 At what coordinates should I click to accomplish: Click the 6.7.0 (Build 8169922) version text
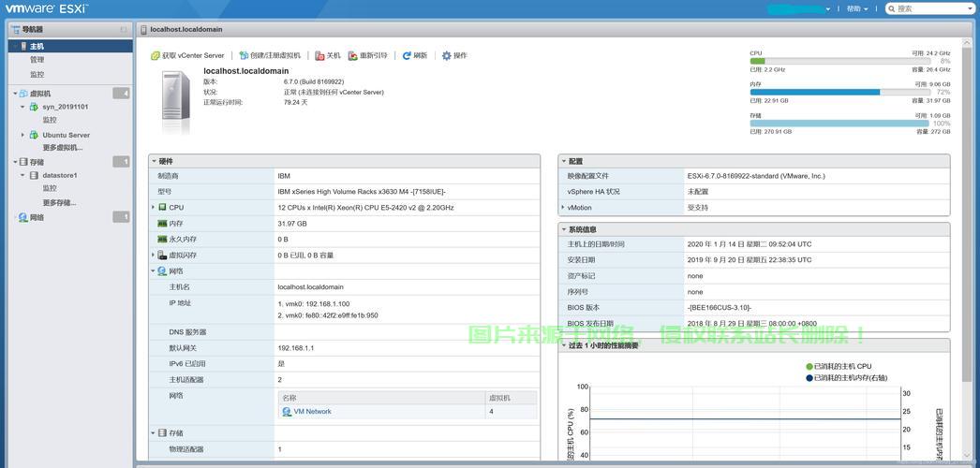click(314, 81)
